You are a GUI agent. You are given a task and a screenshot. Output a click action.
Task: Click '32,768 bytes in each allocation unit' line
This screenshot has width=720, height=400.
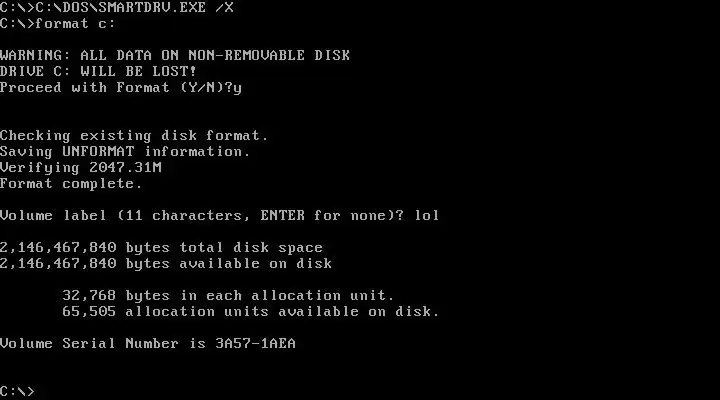coord(228,295)
